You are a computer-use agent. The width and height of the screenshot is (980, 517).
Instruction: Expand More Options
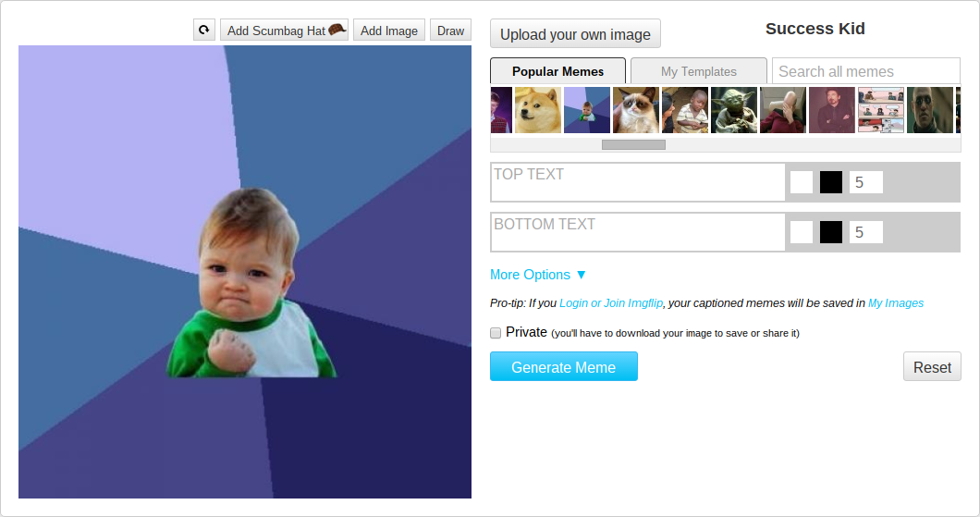point(538,275)
